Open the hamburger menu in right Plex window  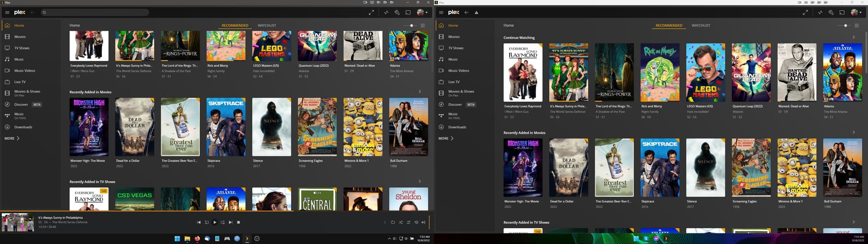coord(441,13)
